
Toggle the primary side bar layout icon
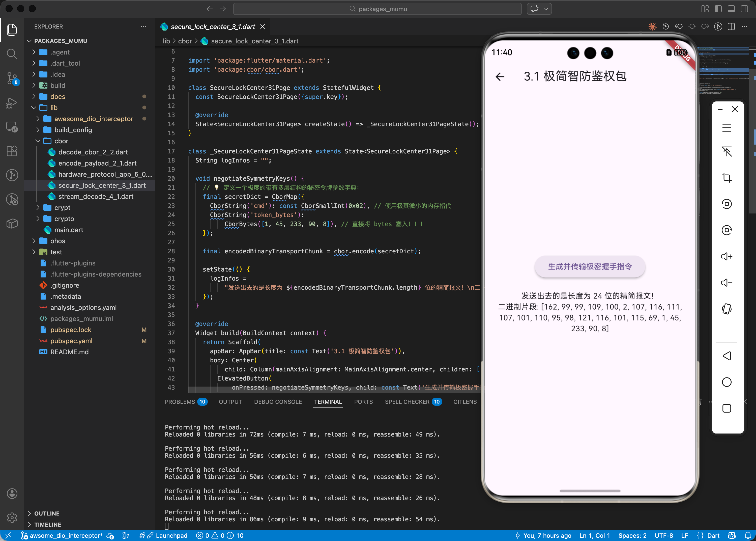click(x=718, y=9)
